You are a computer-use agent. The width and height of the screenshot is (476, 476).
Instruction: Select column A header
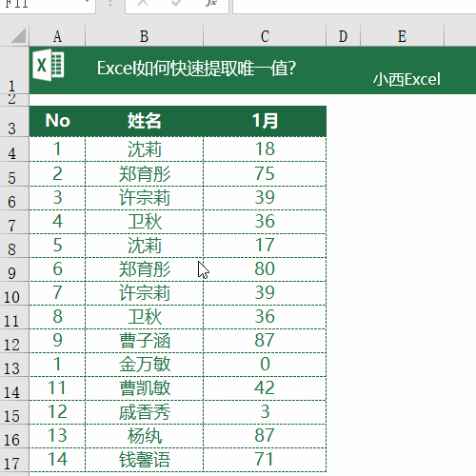coord(57,36)
